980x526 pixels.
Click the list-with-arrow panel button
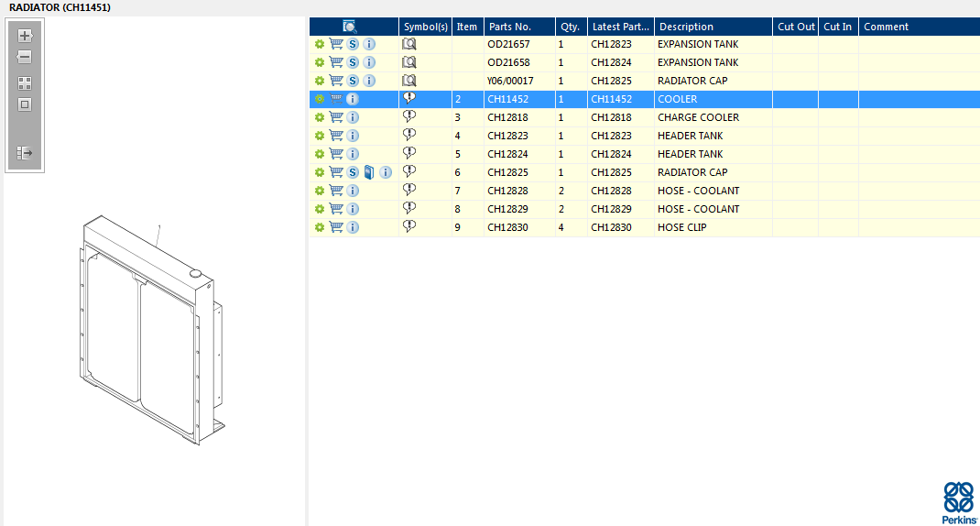pos(25,153)
